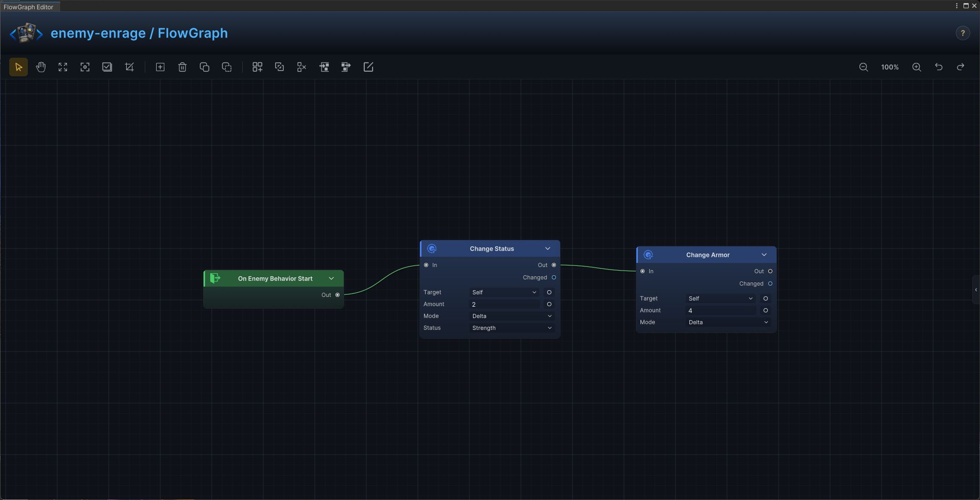Zoom in with the plus magnifier
Image resolution: width=980 pixels, height=500 pixels.
click(917, 67)
